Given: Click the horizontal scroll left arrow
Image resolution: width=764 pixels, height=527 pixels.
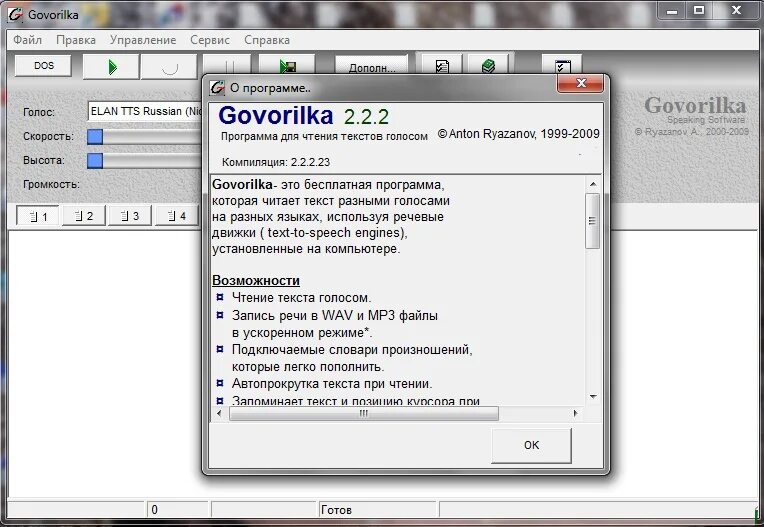Looking at the screenshot, I should click(219, 414).
